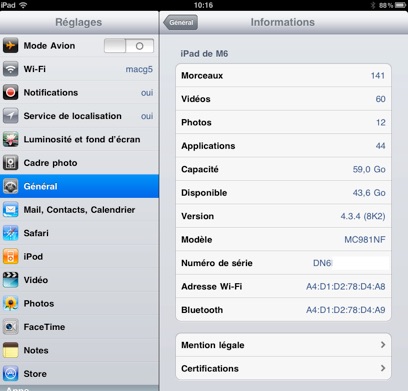Tap the Certifications label
Viewport: 408px width, 391px height.
210,368
